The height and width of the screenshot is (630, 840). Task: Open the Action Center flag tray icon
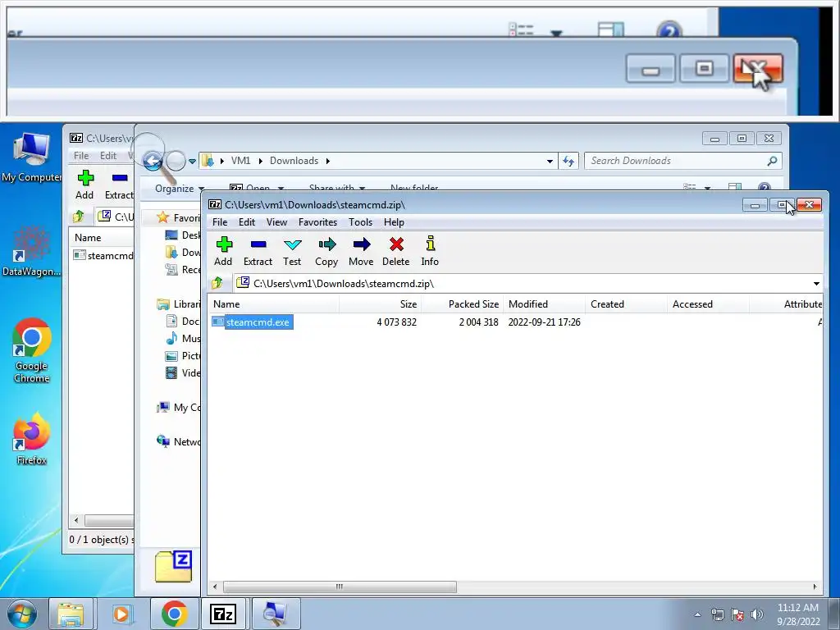[737, 614]
